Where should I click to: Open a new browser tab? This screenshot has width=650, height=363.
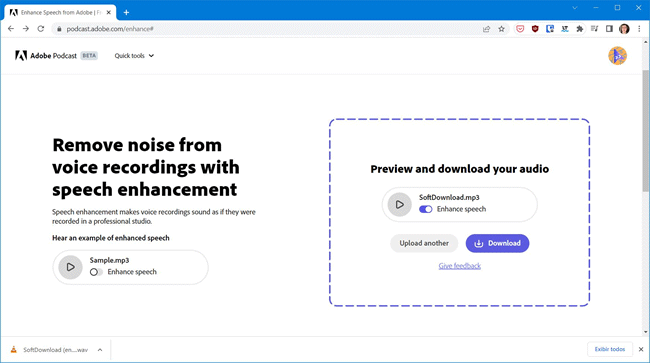[126, 12]
